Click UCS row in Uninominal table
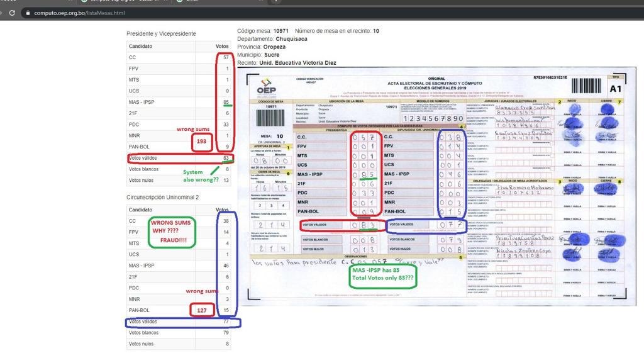The image size is (644, 358). pyautogui.click(x=179, y=254)
